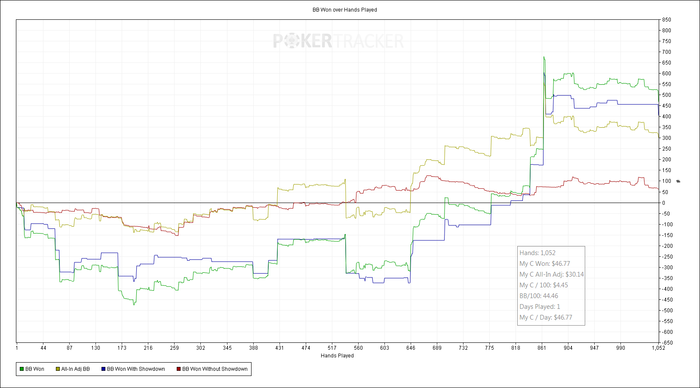Screen dimensions: 700x388
Task: Click x-axis tick label 689
Action: tap(437, 347)
